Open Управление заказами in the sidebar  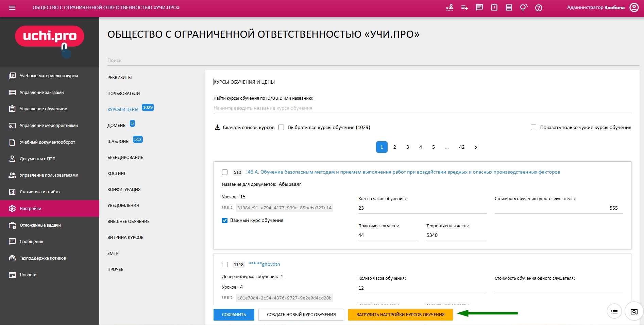pos(50,93)
